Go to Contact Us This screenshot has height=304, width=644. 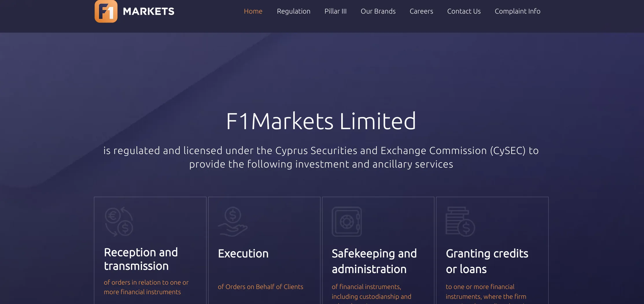coord(464,11)
